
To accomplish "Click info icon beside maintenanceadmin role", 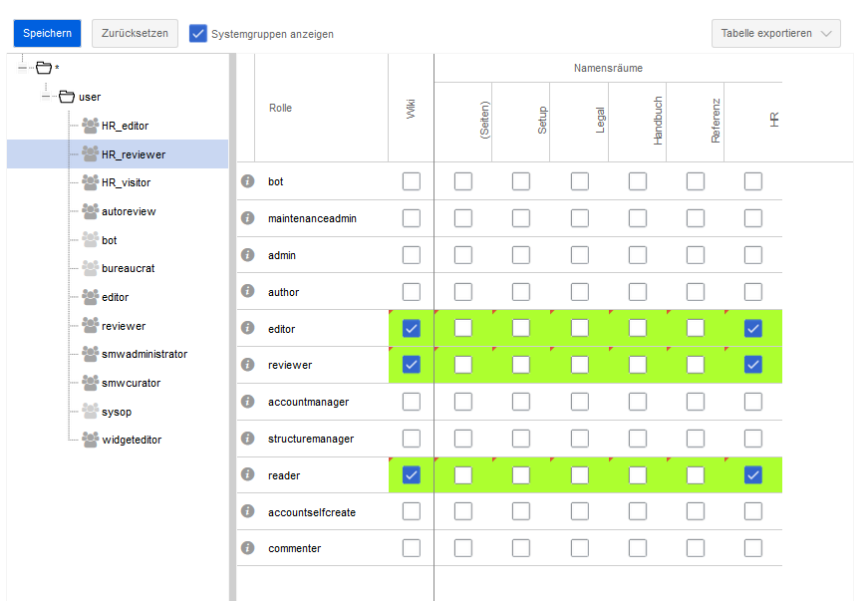I will pos(247,218).
